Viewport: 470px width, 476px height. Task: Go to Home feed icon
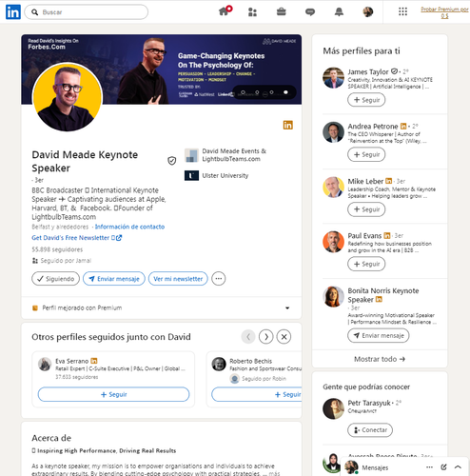point(225,11)
